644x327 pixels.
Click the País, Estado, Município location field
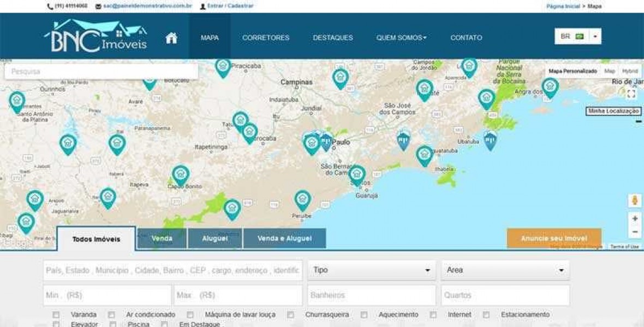click(x=172, y=270)
